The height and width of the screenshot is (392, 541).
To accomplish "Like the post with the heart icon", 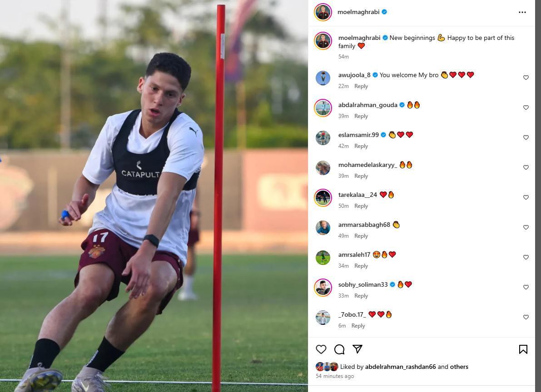I will click(321, 349).
